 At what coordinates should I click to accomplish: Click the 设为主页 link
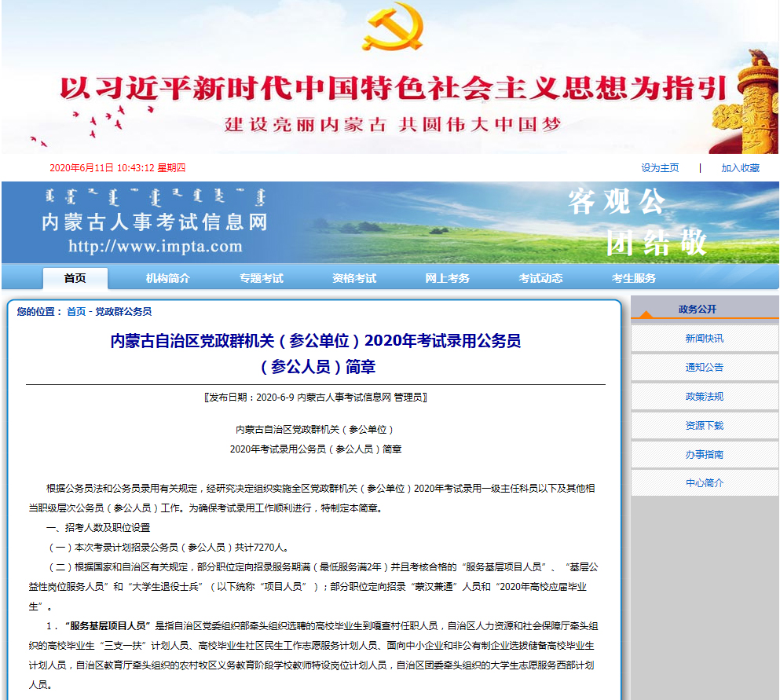click(659, 167)
